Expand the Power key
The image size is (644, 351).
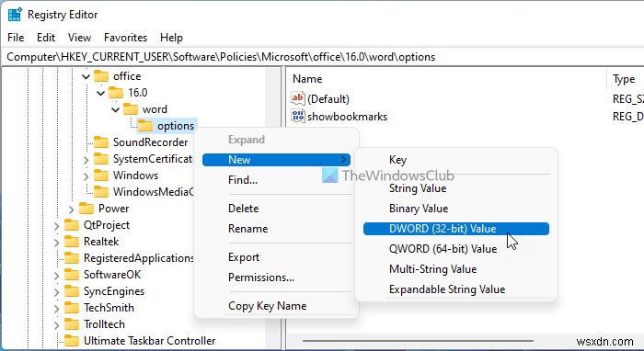[71, 209]
